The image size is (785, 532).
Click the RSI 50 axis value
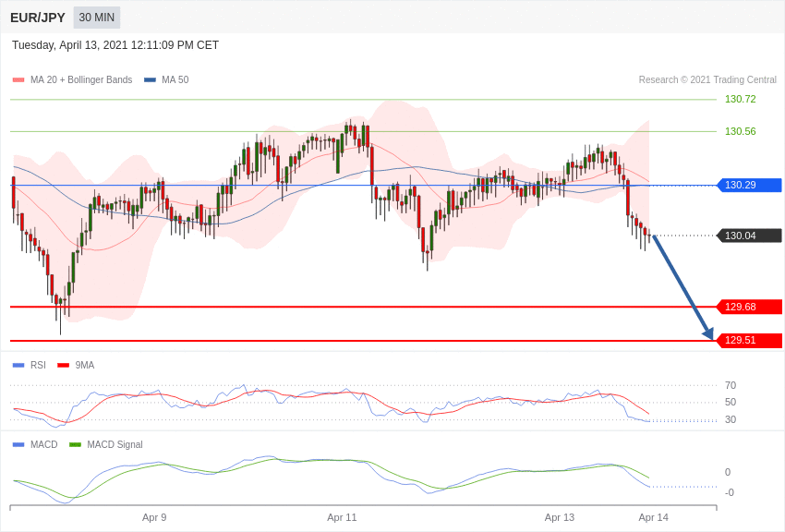pyautogui.click(x=731, y=403)
